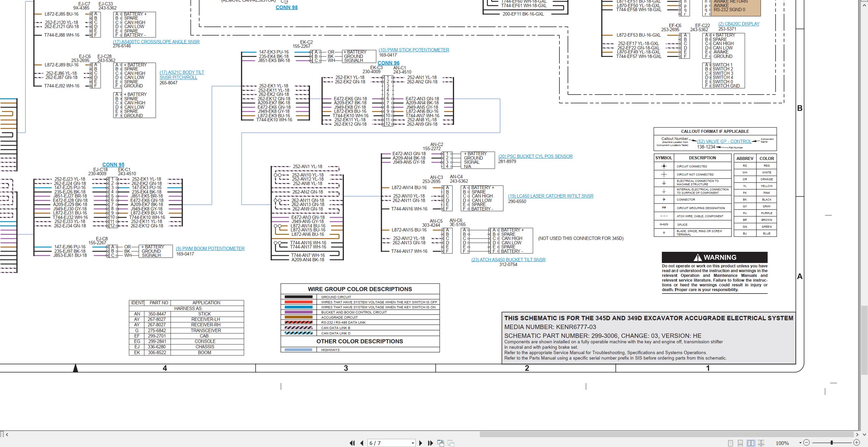The width and height of the screenshot is (868, 447).
Task: Go to the next page
Action: 421,443
